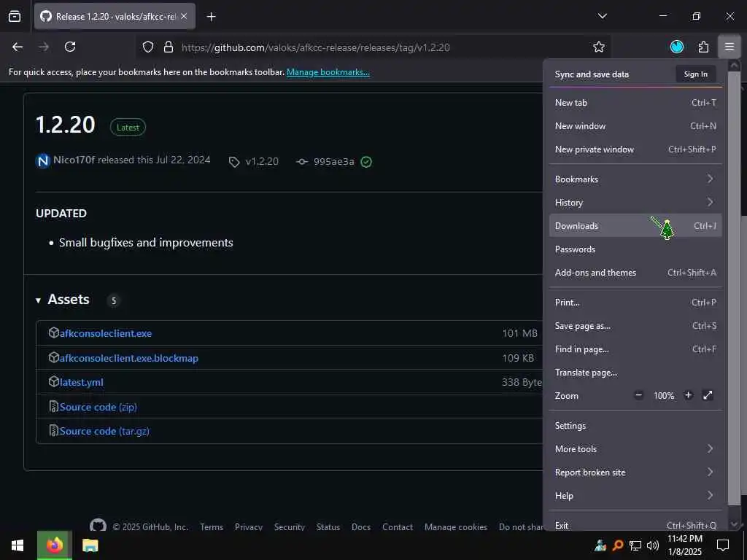Choose Save page as...
This screenshot has height=560, width=747.
[x=635, y=326]
